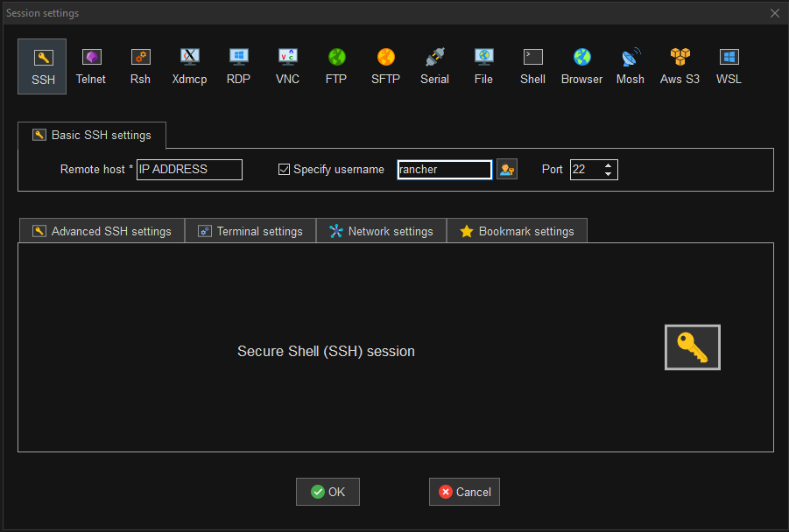Confirm the session with OK
Screen dimensions: 789x532
pos(328,491)
